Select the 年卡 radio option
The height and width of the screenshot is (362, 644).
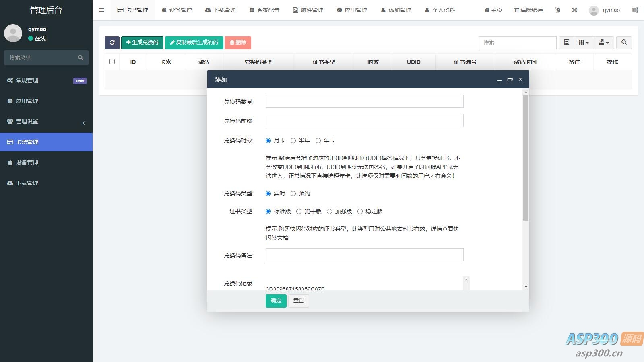click(x=318, y=140)
